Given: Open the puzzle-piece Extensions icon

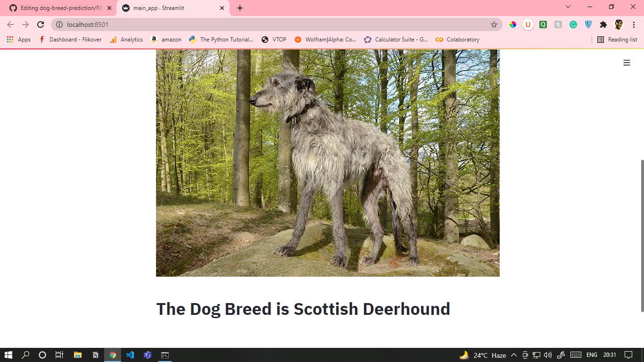Looking at the screenshot, I should 603,24.
